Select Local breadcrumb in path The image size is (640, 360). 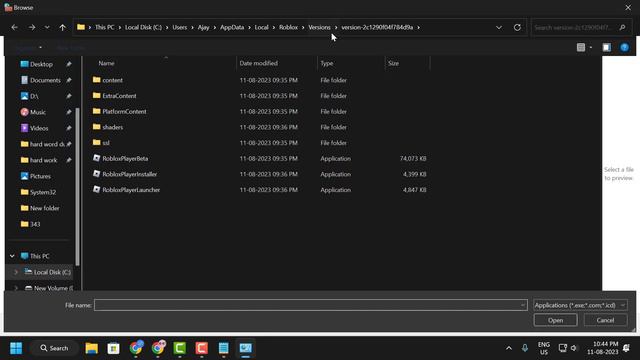(x=262, y=27)
